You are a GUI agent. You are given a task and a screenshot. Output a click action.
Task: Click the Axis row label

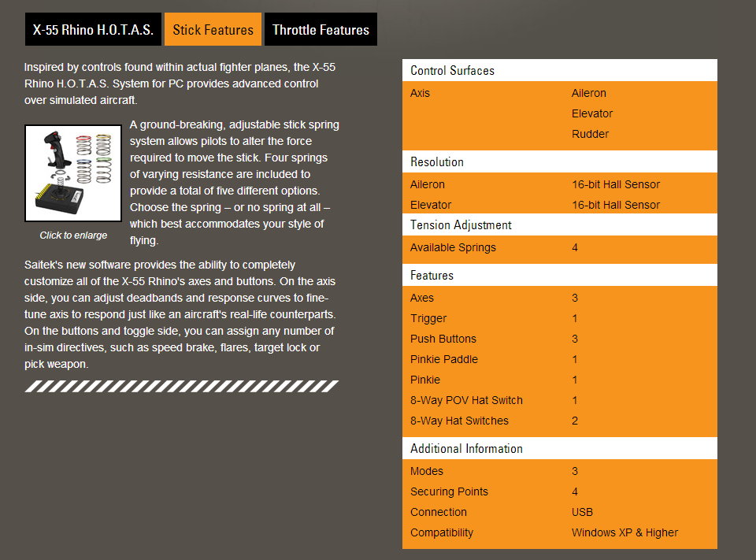coord(420,93)
